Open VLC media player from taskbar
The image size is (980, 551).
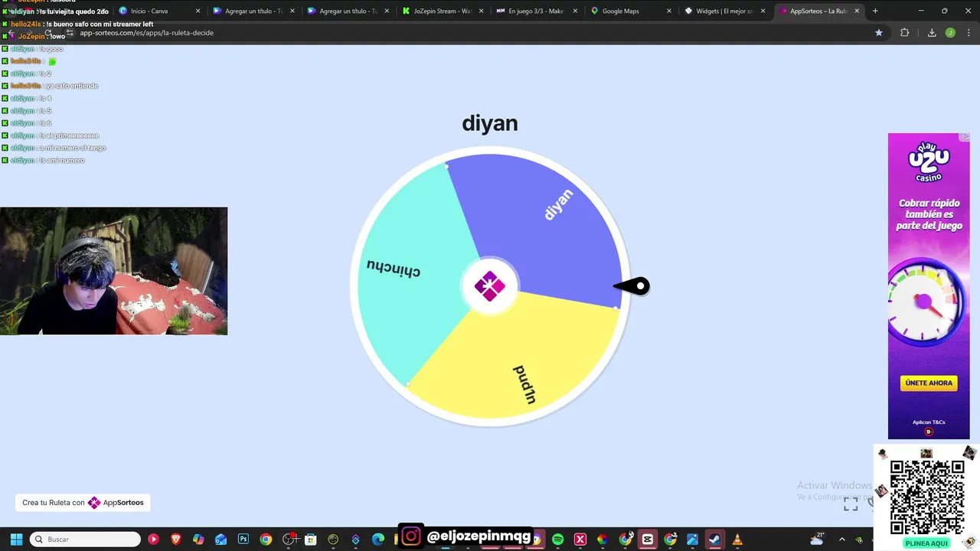737,540
